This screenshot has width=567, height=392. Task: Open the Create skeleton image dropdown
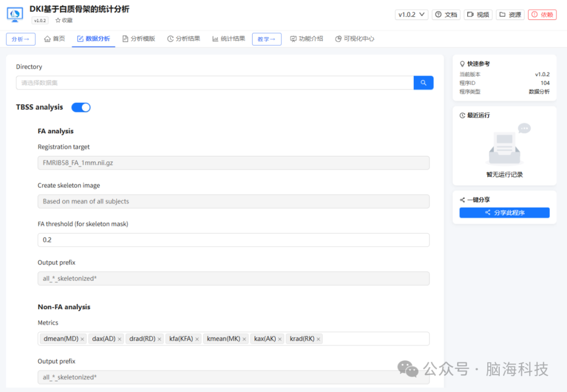point(234,201)
